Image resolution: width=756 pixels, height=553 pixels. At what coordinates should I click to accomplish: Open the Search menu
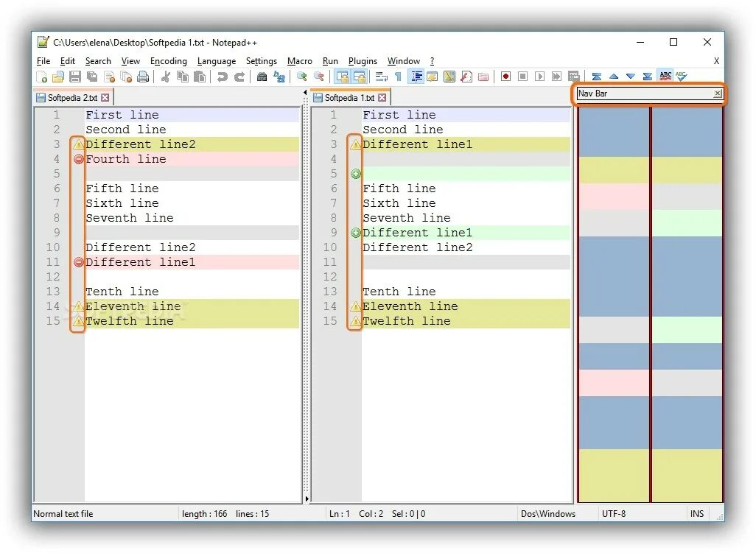tap(98, 61)
